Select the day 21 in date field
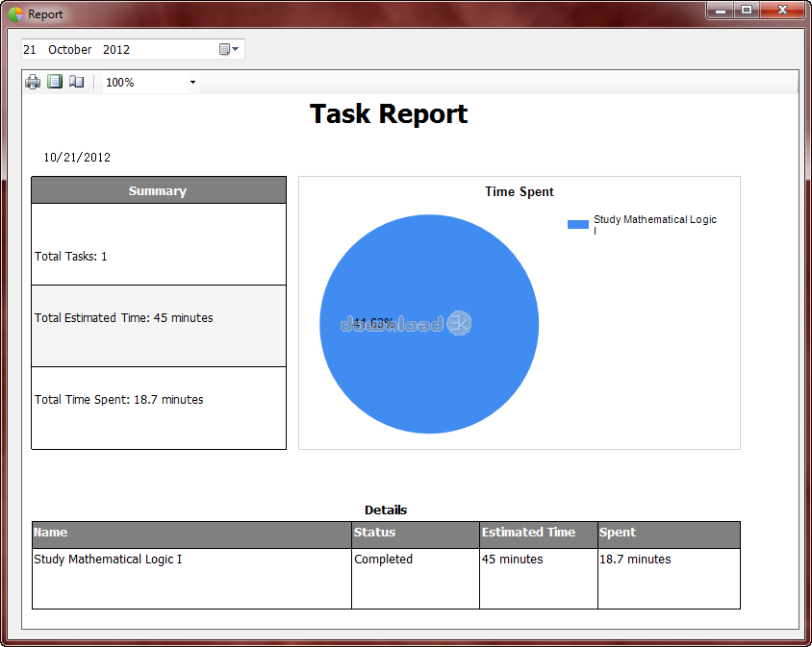Screen dimensions: 812x647 30,49
